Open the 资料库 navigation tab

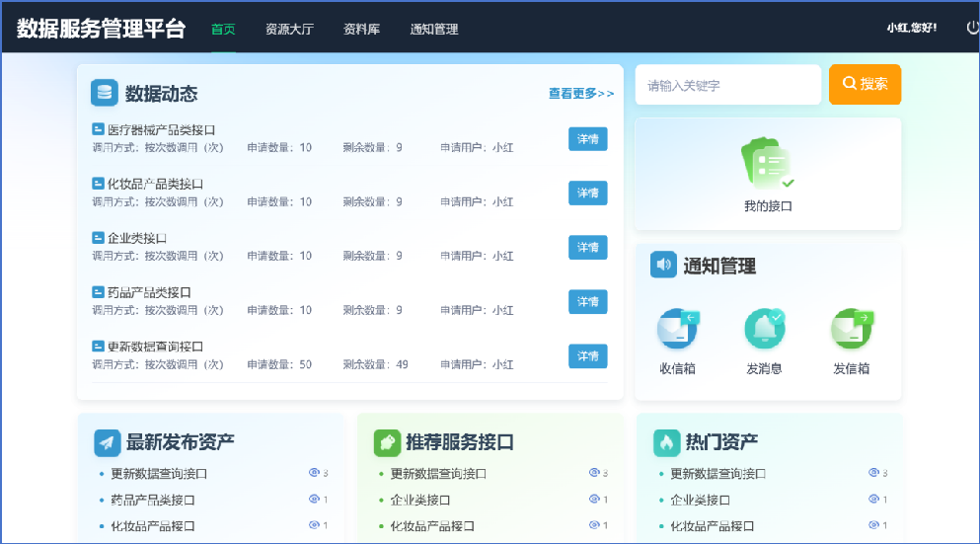[361, 29]
